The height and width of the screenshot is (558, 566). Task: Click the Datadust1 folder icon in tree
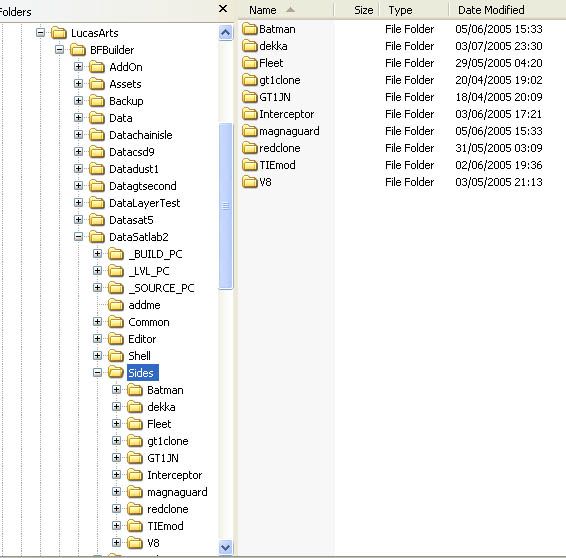point(97,169)
